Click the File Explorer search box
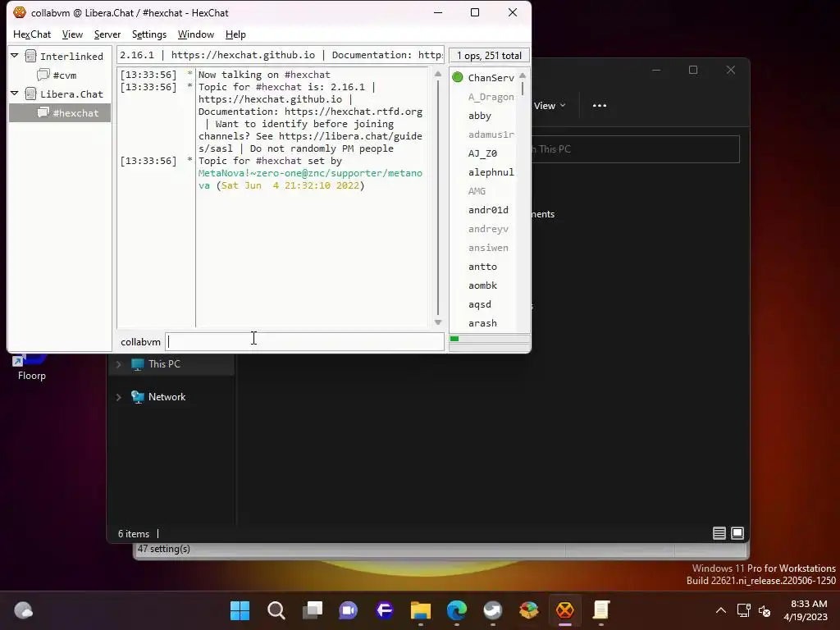This screenshot has width=840, height=630. (x=636, y=149)
